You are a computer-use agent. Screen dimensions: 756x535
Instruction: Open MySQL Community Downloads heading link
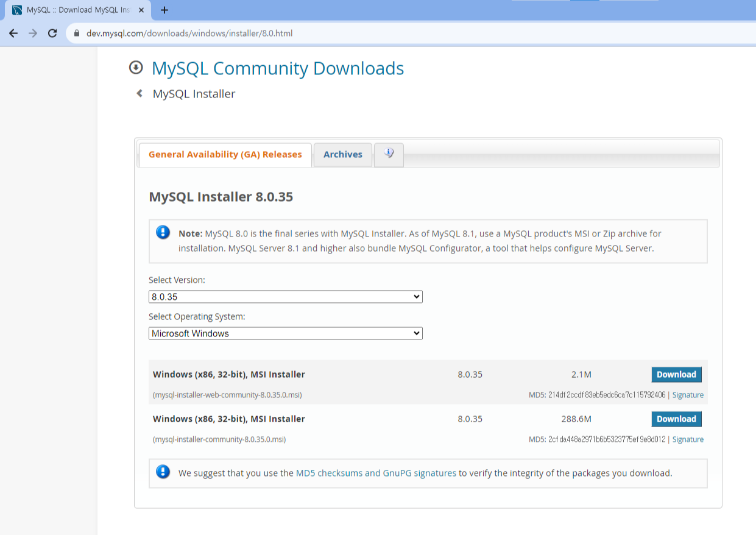pyautogui.click(x=278, y=68)
